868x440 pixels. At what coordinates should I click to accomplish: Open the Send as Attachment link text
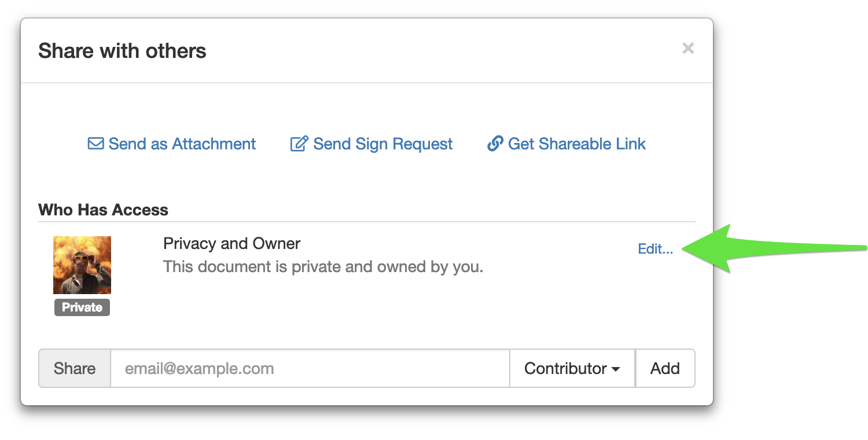point(182,144)
